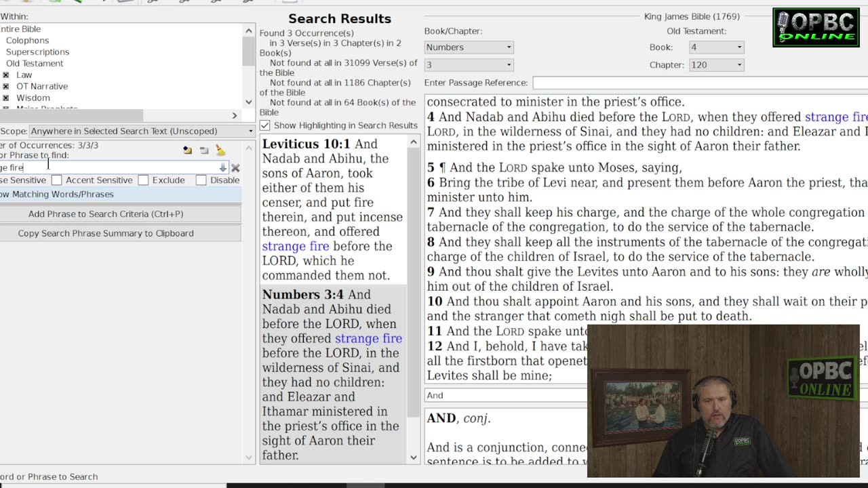Click verse number 6 in the passage
Image resolution: width=868 pixels, height=488 pixels.
pos(431,182)
